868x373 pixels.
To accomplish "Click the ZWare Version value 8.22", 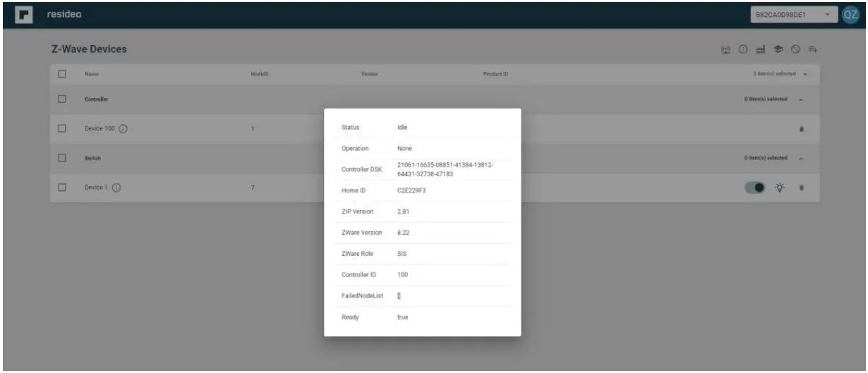I will [403, 233].
